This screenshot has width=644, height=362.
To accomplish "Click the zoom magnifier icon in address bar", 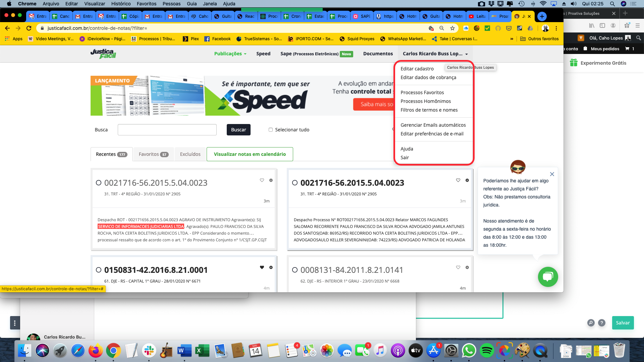I will [x=442, y=28].
